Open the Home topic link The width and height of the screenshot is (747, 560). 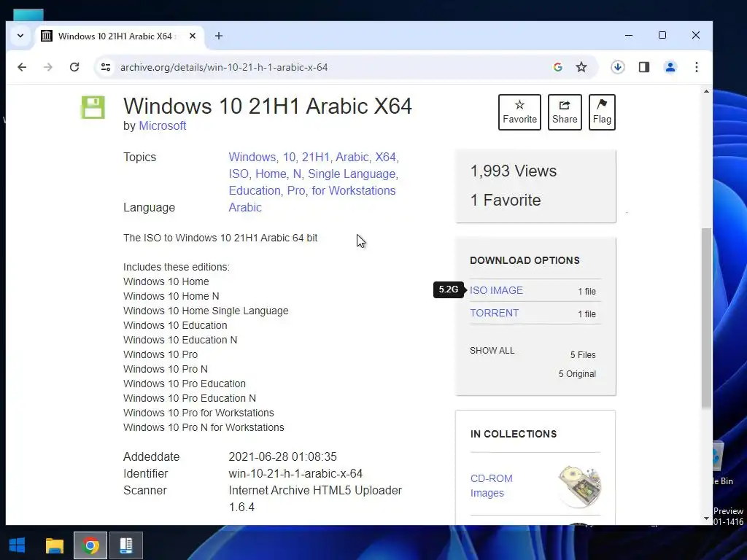[x=271, y=174]
